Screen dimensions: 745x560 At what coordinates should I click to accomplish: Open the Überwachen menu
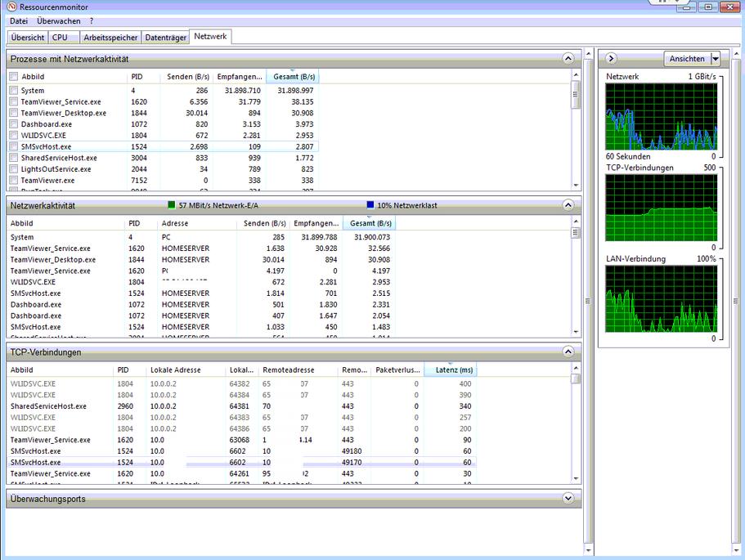click(x=58, y=20)
